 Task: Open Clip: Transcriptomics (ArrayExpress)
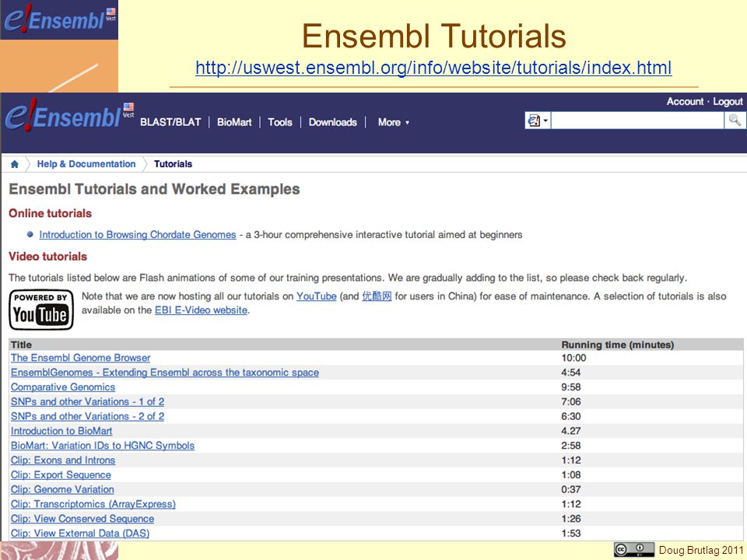(93, 504)
